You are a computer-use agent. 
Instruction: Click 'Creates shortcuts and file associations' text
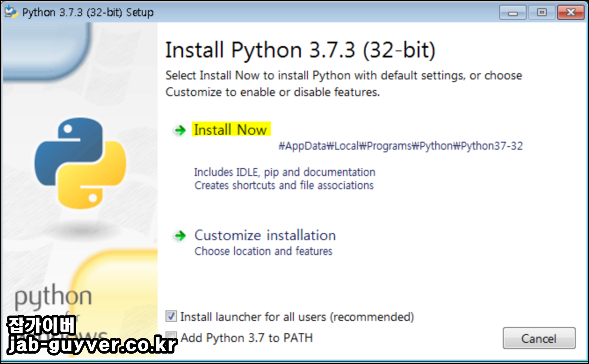(284, 185)
